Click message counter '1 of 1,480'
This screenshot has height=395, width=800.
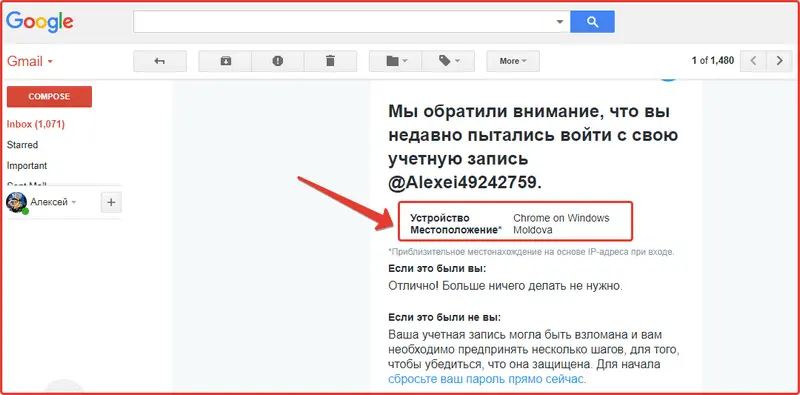pyautogui.click(x=713, y=61)
